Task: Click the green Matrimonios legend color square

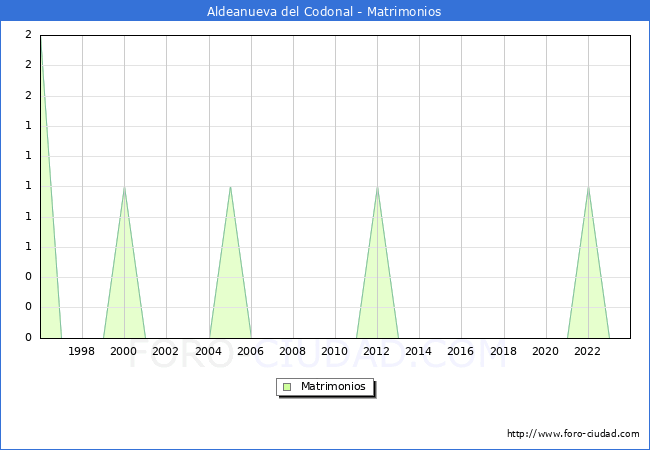Action: point(287,386)
